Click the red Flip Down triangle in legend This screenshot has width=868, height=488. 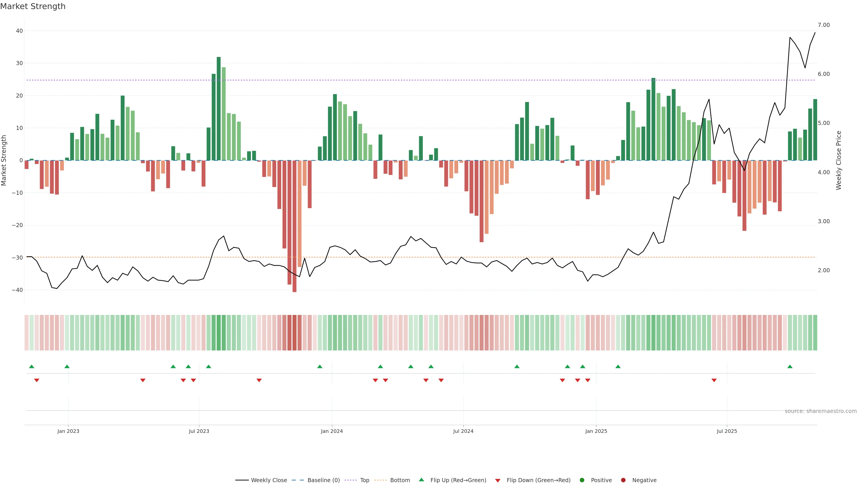(x=497, y=481)
